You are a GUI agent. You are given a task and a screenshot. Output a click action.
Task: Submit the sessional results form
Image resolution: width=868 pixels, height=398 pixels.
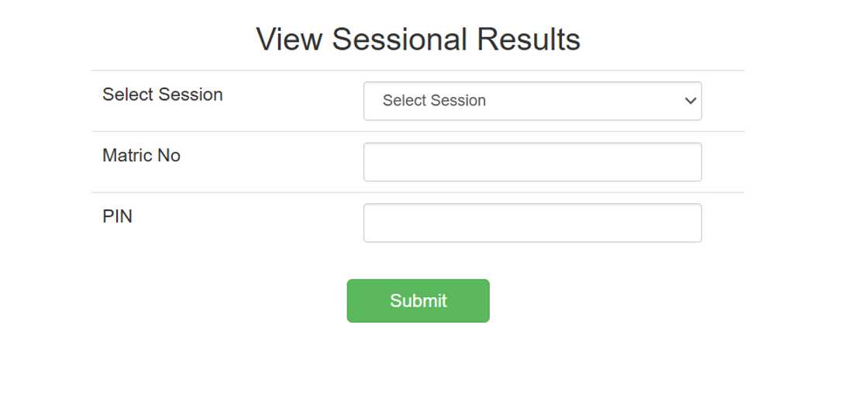[x=418, y=300]
